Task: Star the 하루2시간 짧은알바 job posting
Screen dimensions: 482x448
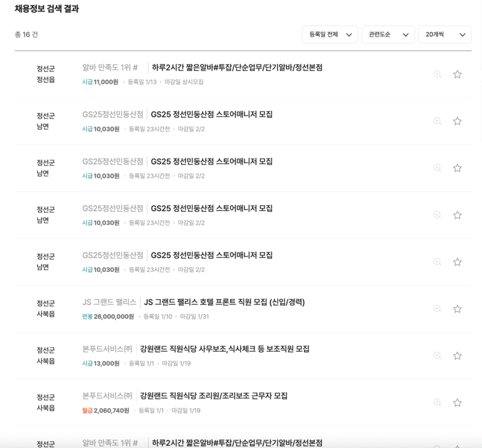Action: click(457, 74)
